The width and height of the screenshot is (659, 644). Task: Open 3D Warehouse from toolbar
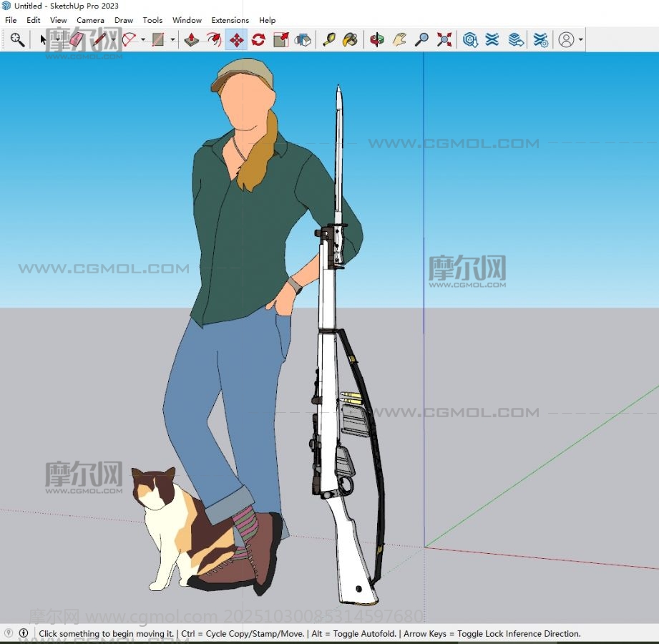(x=470, y=40)
